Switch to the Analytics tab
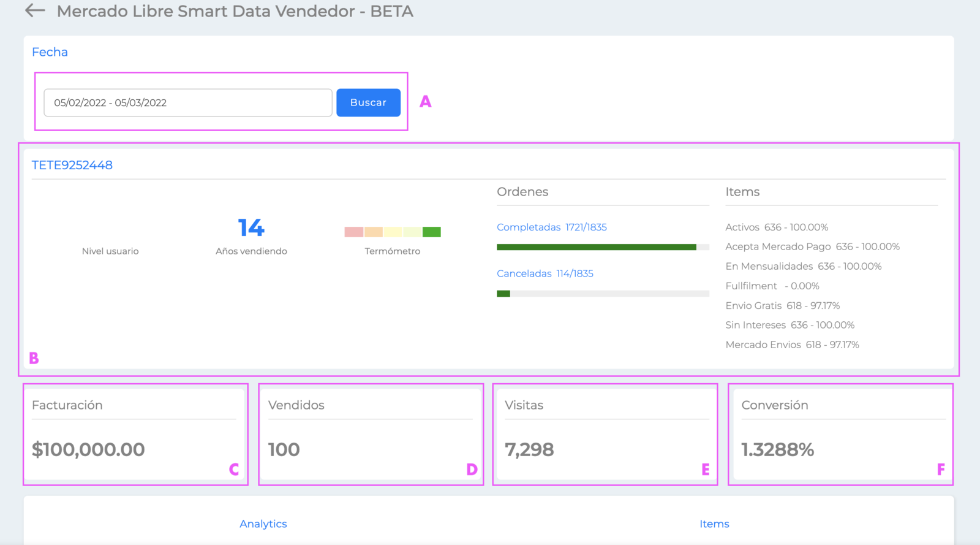This screenshot has width=980, height=545. pos(263,524)
